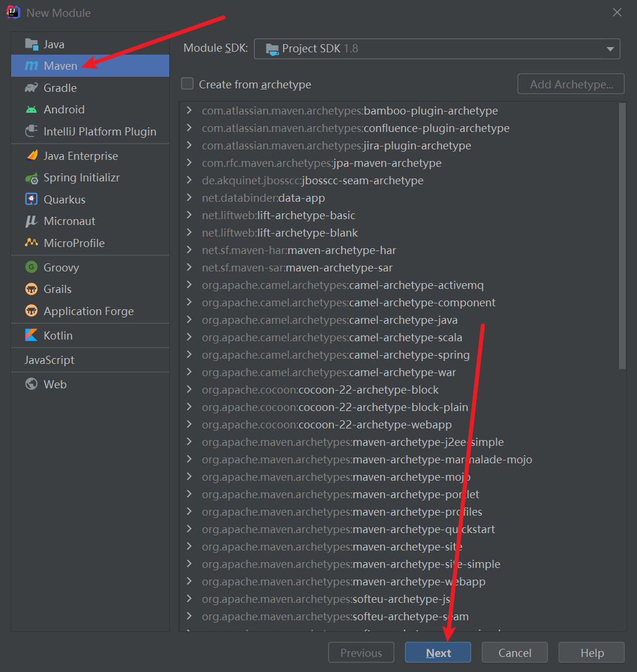Choose Kotlin module type
This screenshot has width=637, height=672.
tap(90, 335)
